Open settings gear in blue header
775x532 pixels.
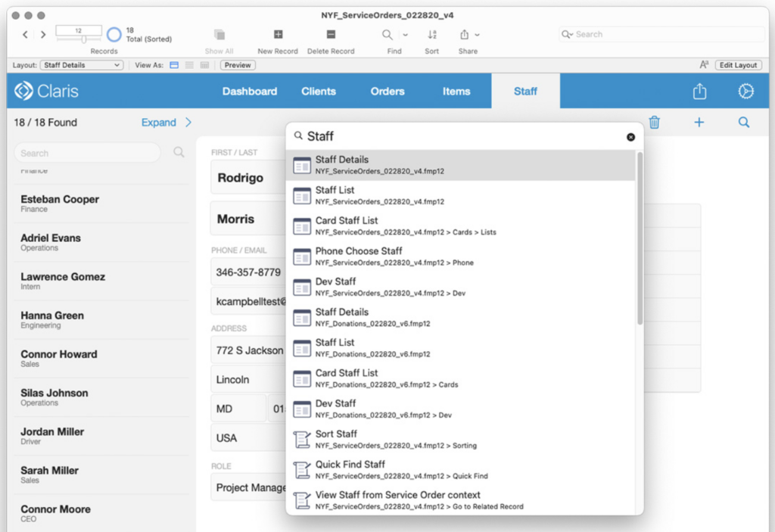745,91
